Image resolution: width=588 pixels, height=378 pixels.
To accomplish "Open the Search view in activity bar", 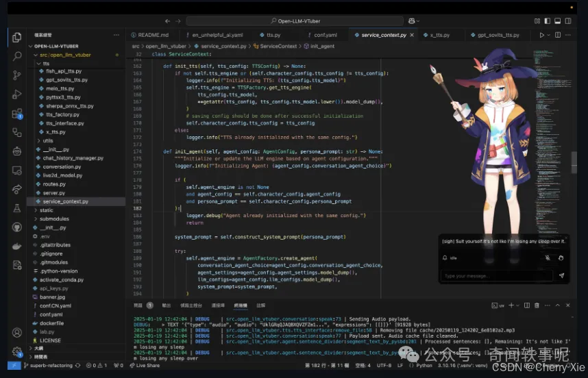I will [17, 57].
